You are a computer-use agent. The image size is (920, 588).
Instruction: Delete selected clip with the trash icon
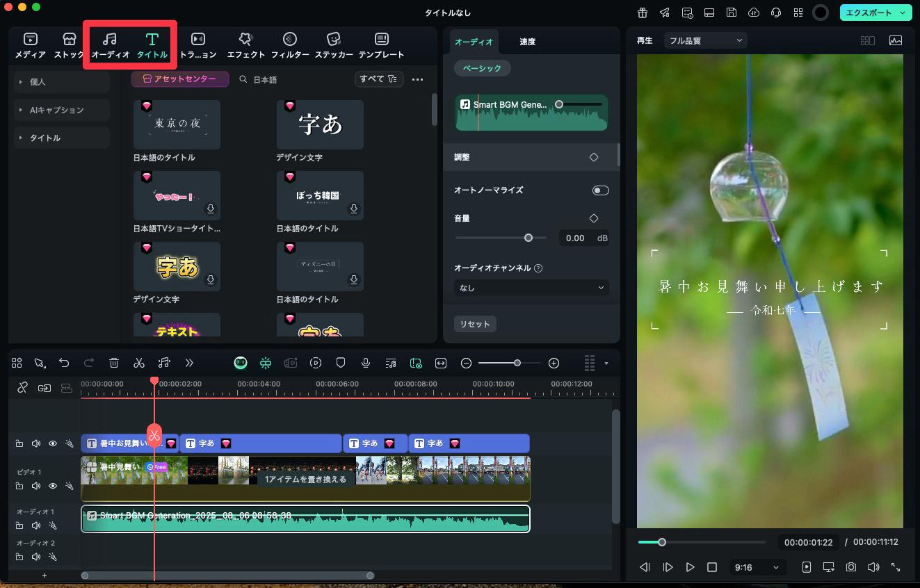click(x=114, y=363)
